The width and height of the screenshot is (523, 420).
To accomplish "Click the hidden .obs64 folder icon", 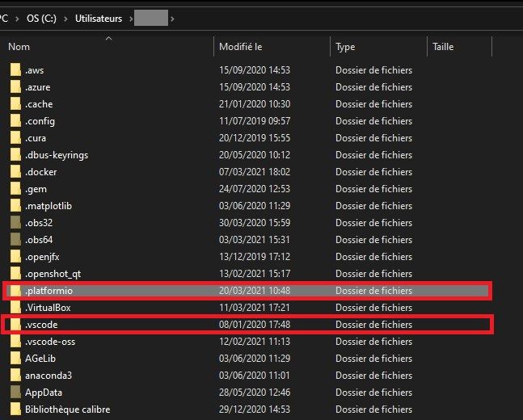I will [15, 240].
